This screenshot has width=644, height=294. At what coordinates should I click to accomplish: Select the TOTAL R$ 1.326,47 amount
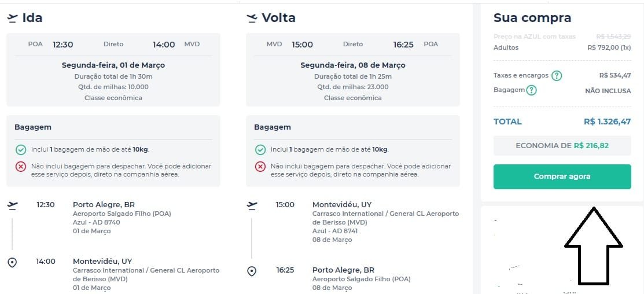[608, 122]
